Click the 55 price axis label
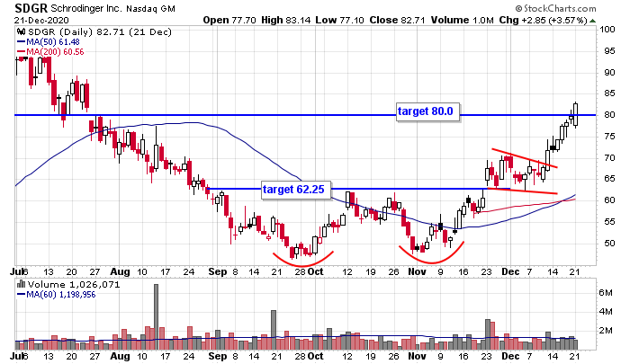The image size is (630, 364). (x=609, y=221)
